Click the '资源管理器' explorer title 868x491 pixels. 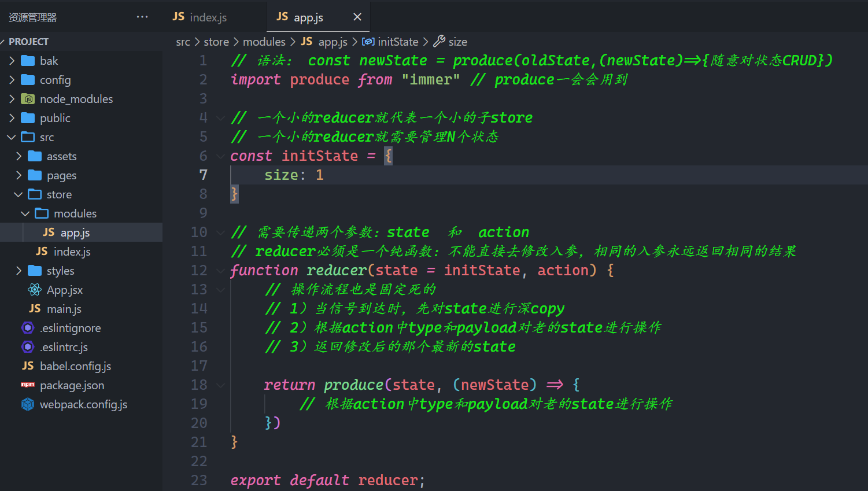click(x=32, y=17)
